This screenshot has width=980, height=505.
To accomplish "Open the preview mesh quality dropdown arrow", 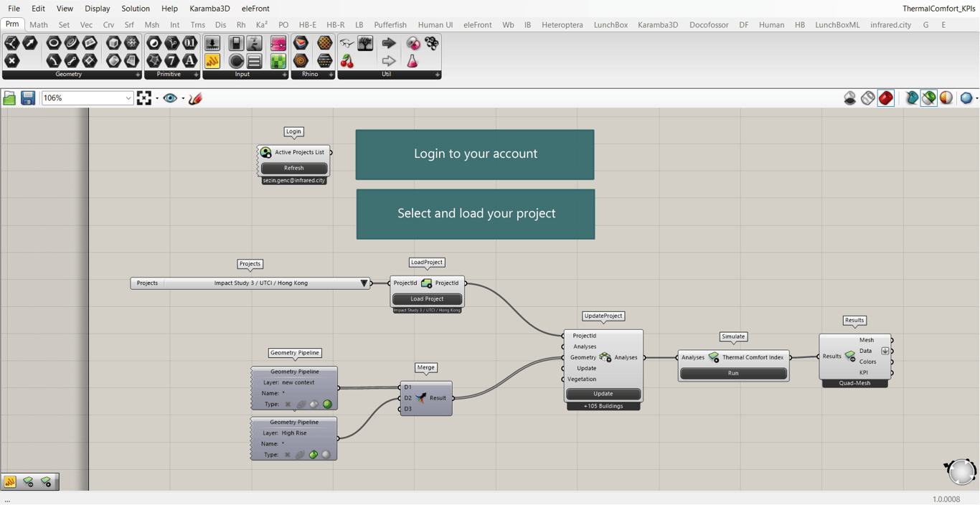I will click(976, 98).
